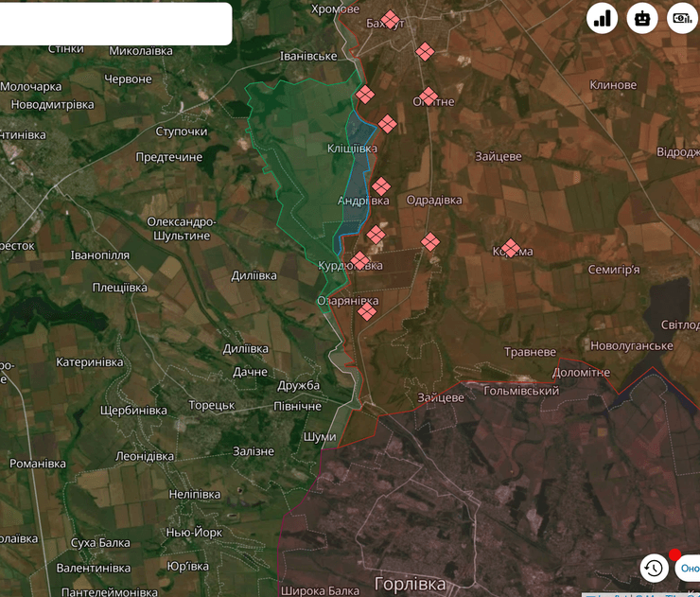Image resolution: width=700 pixels, height=597 pixels.
Task: Click the unit marker south of Odradivka
Action: coord(429,241)
